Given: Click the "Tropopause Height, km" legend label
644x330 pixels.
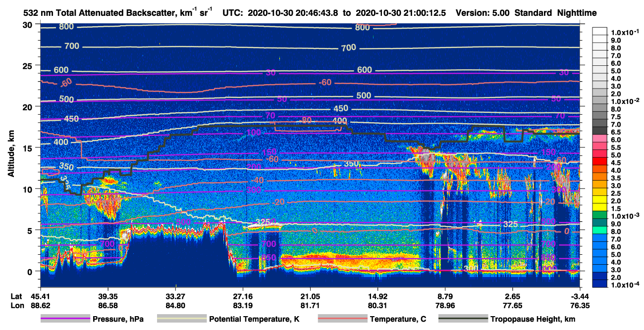Looking at the screenshot, I should [533, 319].
